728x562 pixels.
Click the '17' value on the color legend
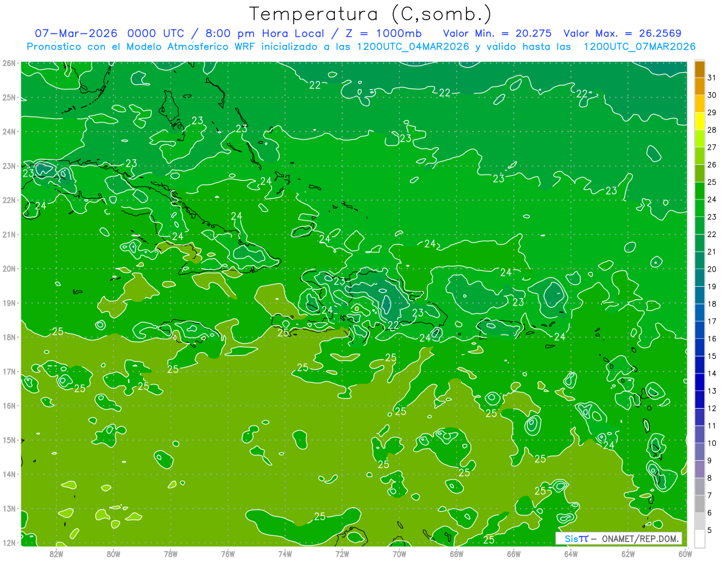coord(712,321)
